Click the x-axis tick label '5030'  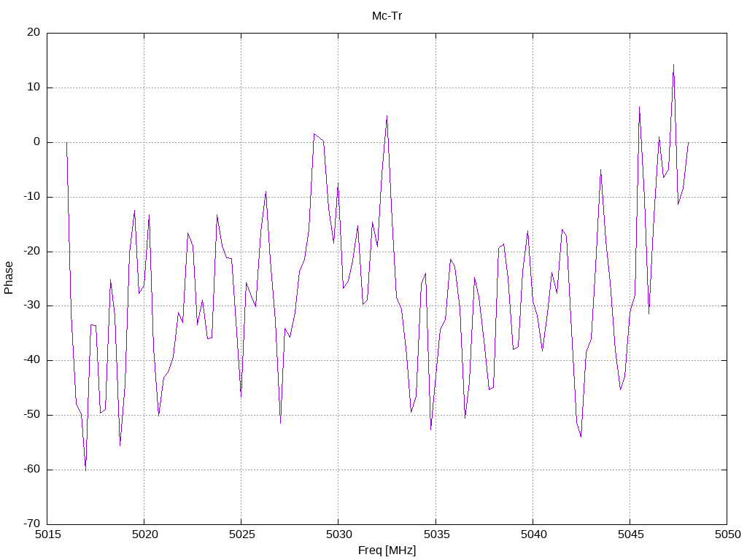click(x=338, y=534)
